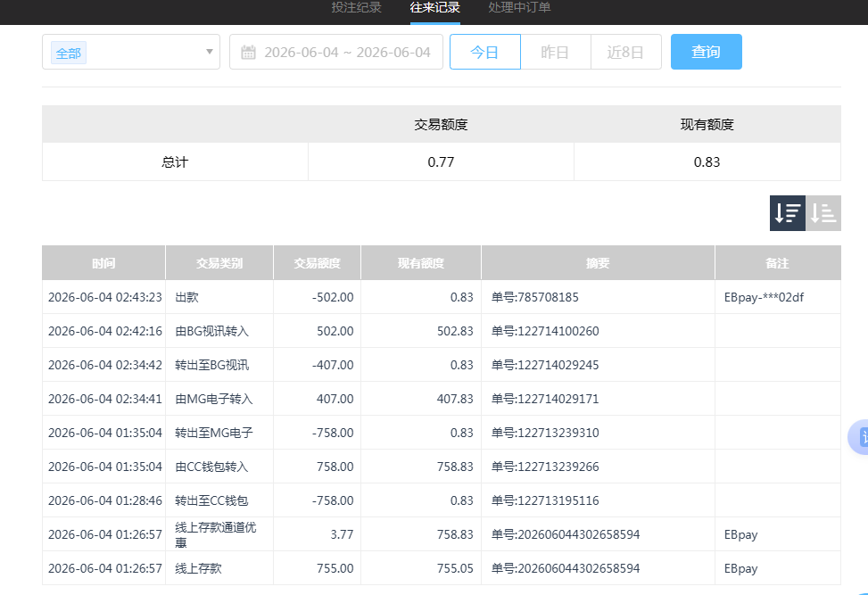
Task: Switch to 投注纪录 tab
Action: [357, 8]
